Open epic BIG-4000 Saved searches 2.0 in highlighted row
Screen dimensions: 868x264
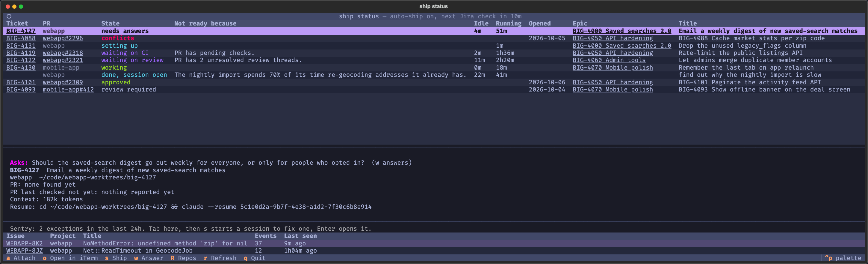coord(622,31)
